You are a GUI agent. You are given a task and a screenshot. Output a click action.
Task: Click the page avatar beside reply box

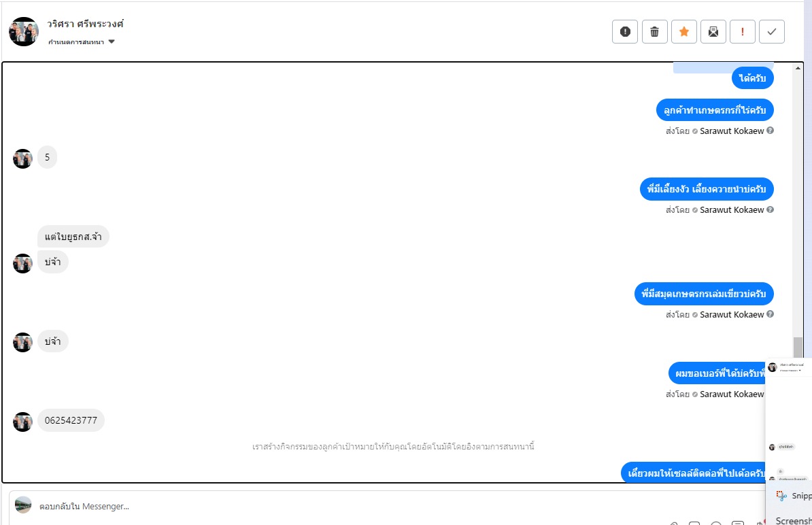coord(23,505)
